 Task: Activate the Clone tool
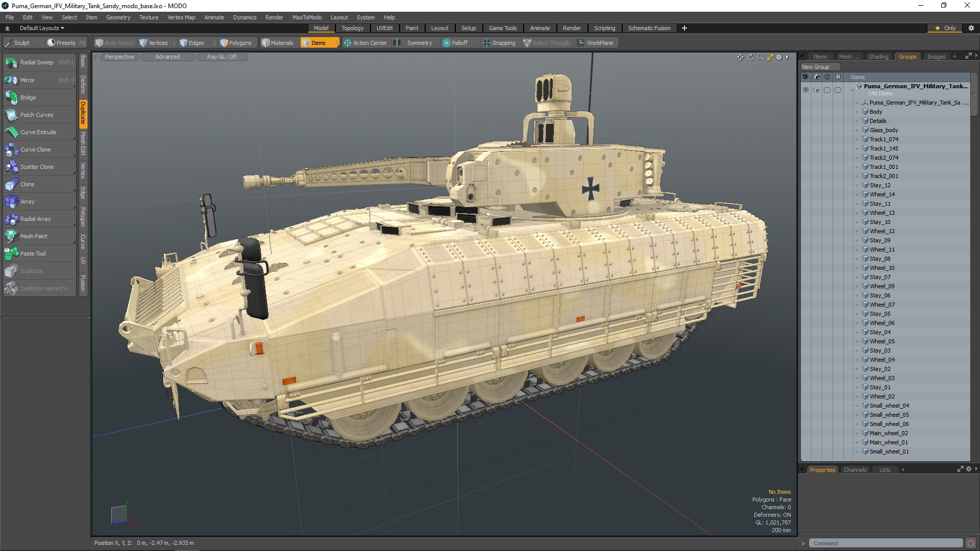pos(39,184)
